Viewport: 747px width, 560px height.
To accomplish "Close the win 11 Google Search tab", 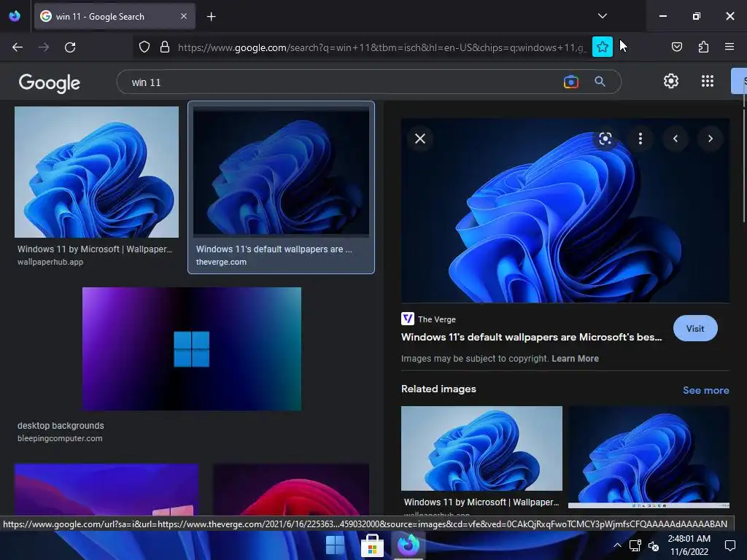I will point(184,16).
